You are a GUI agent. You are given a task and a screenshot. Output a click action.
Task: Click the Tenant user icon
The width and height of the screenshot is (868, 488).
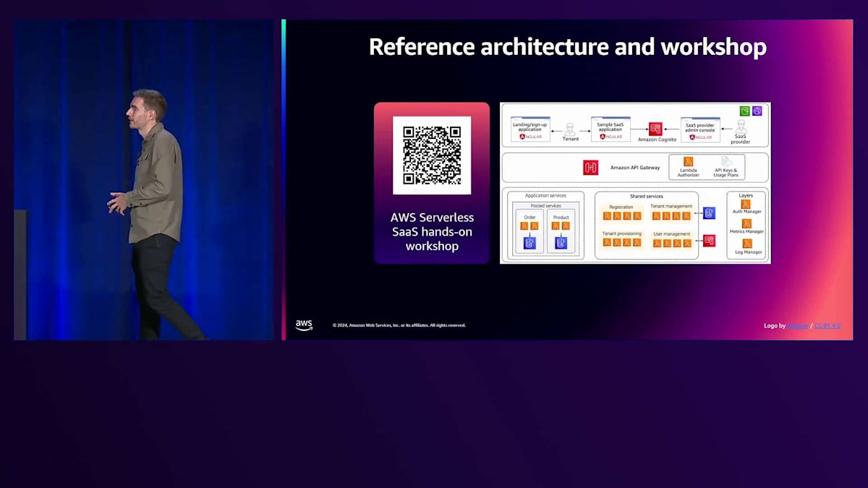[570, 129]
